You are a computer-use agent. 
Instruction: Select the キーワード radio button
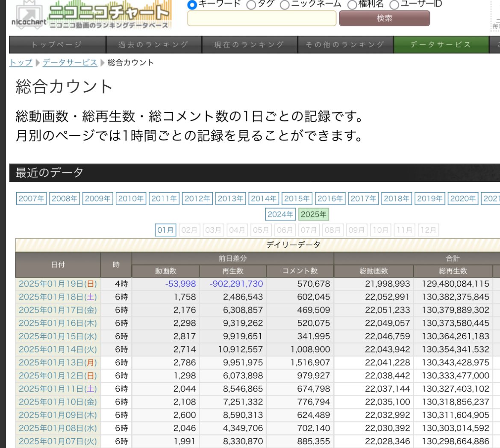click(x=192, y=4)
